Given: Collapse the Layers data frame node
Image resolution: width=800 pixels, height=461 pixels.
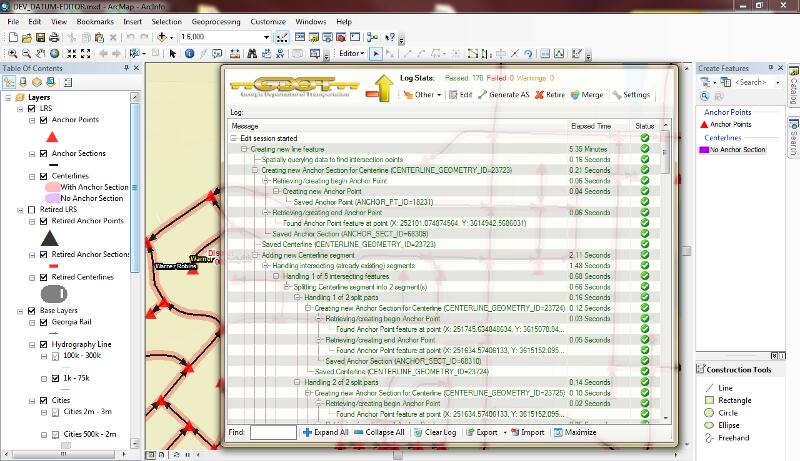Looking at the screenshot, I should pyautogui.click(x=8, y=97).
